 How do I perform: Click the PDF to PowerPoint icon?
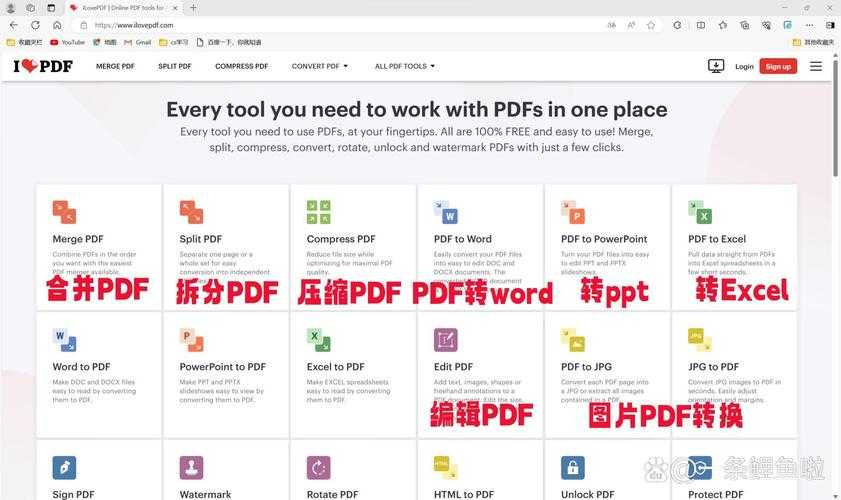pyautogui.click(x=572, y=212)
